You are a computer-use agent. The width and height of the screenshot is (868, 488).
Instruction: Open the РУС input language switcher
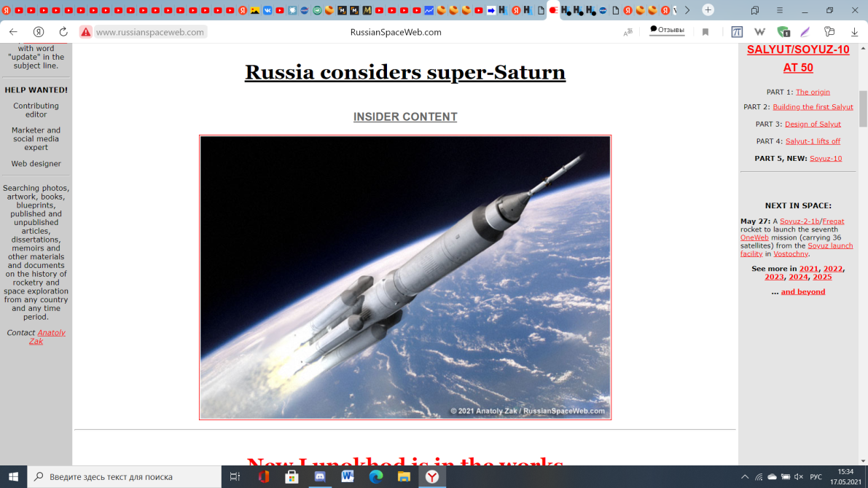(x=816, y=477)
